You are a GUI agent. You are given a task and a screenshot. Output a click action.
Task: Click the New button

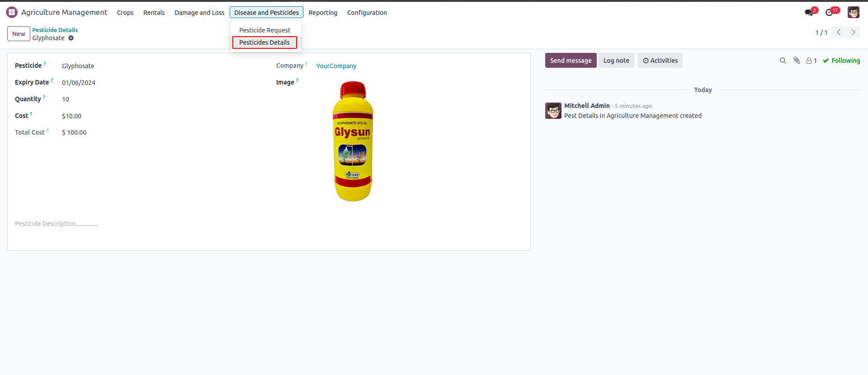[x=19, y=34]
